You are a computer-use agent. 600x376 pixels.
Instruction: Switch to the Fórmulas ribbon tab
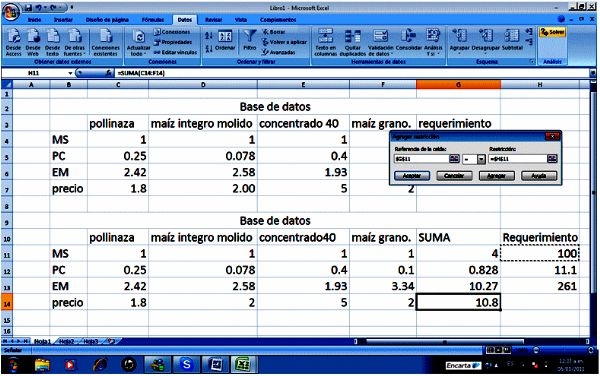click(x=153, y=20)
